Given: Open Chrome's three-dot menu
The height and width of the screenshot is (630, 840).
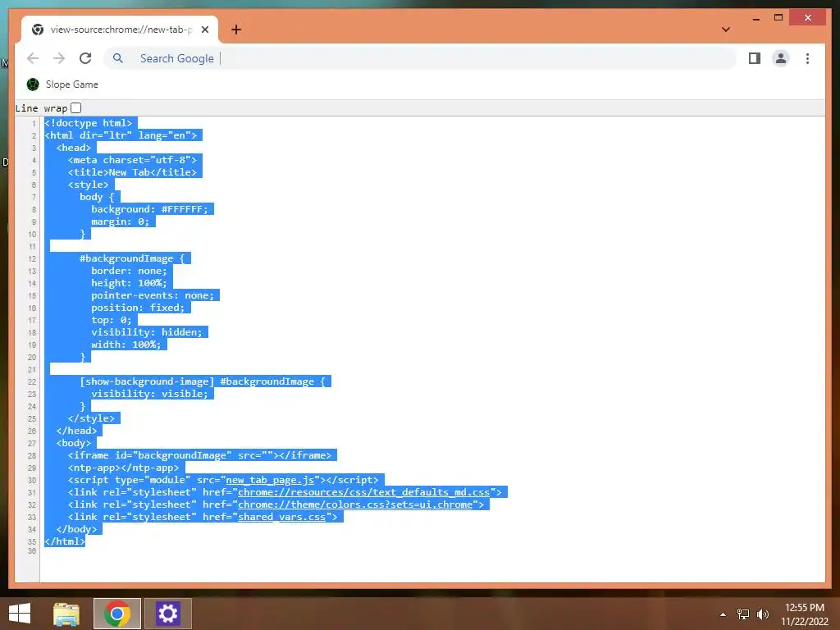Looking at the screenshot, I should 807,58.
